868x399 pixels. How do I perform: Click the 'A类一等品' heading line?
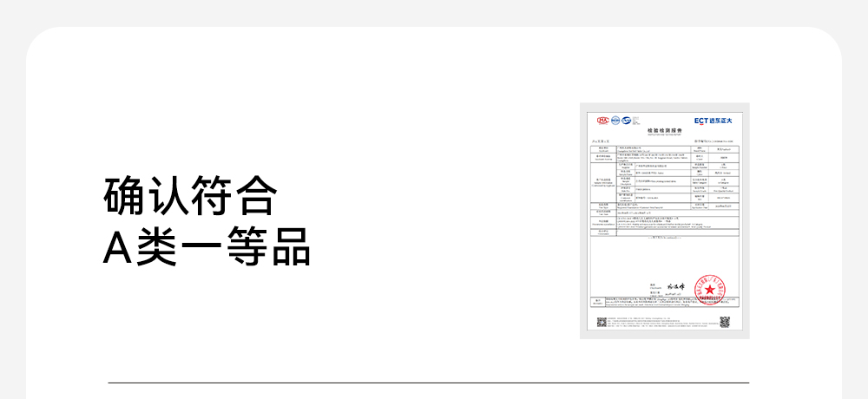[207, 246]
